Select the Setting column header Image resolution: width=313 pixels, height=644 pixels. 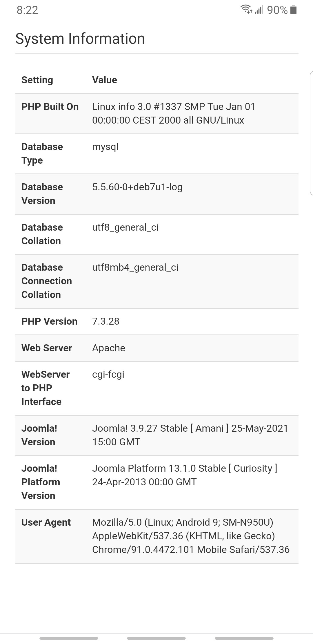pos(37,80)
